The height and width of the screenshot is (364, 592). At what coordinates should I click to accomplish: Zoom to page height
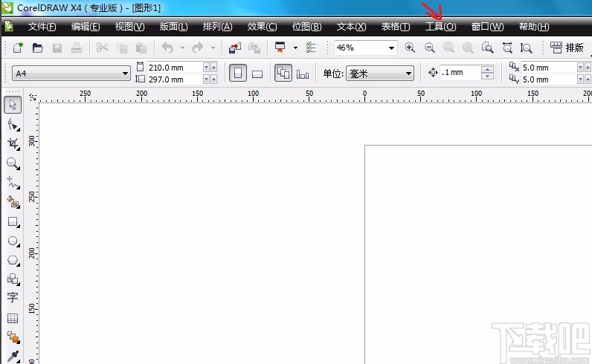(526, 48)
